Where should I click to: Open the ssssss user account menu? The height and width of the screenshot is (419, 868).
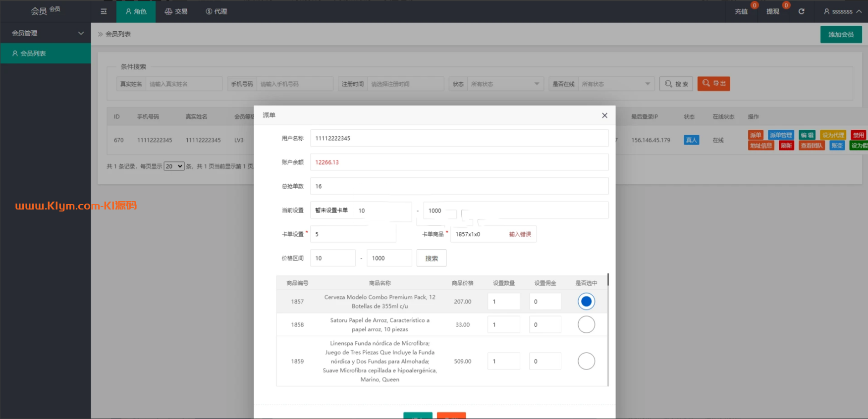[x=842, y=11]
